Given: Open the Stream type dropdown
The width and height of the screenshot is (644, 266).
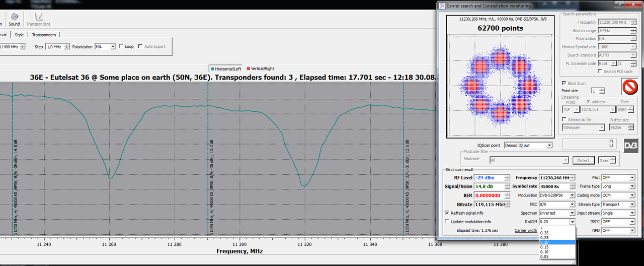Looking at the screenshot, I should pos(618,205).
